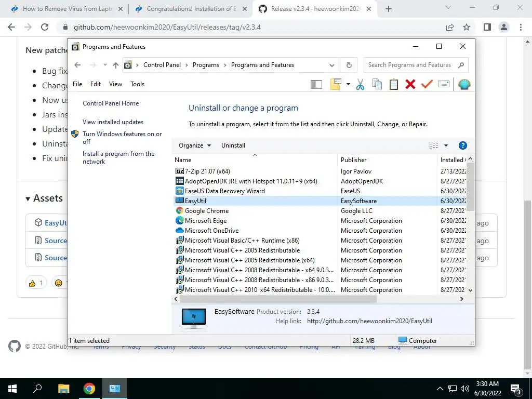The width and height of the screenshot is (532, 399).
Task: Open View installed updates link
Action: click(113, 122)
